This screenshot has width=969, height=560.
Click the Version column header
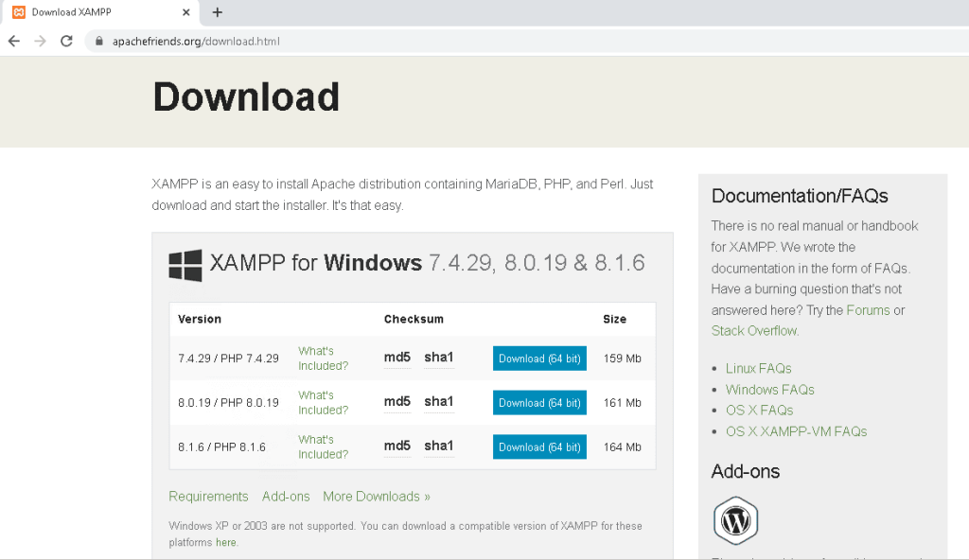coord(200,319)
